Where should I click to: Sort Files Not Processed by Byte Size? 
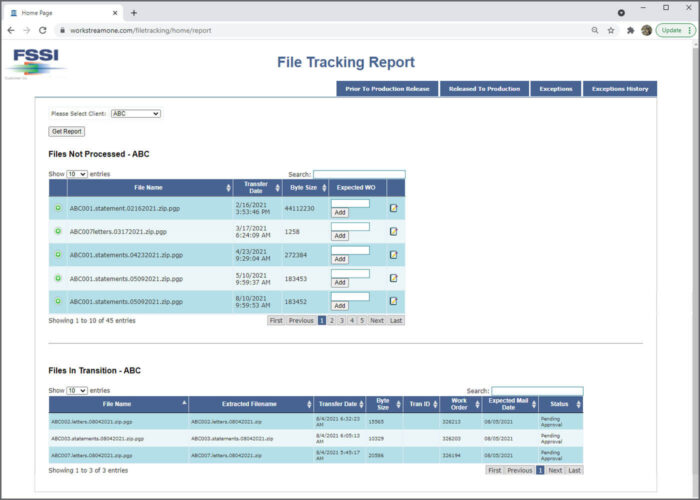[x=305, y=188]
